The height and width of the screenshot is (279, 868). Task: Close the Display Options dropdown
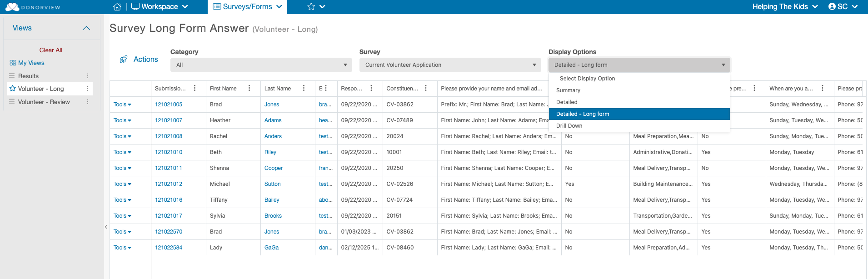click(639, 65)
